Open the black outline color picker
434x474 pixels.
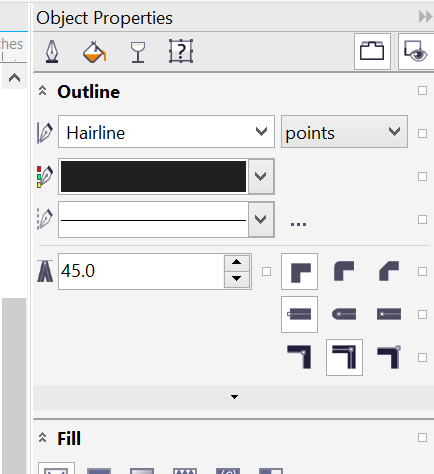pyautogui.click(x=166, y=176)
